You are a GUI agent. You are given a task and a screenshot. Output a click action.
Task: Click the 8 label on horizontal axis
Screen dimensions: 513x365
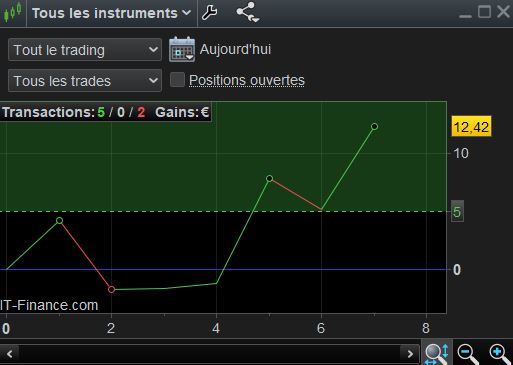pos(426,328)
